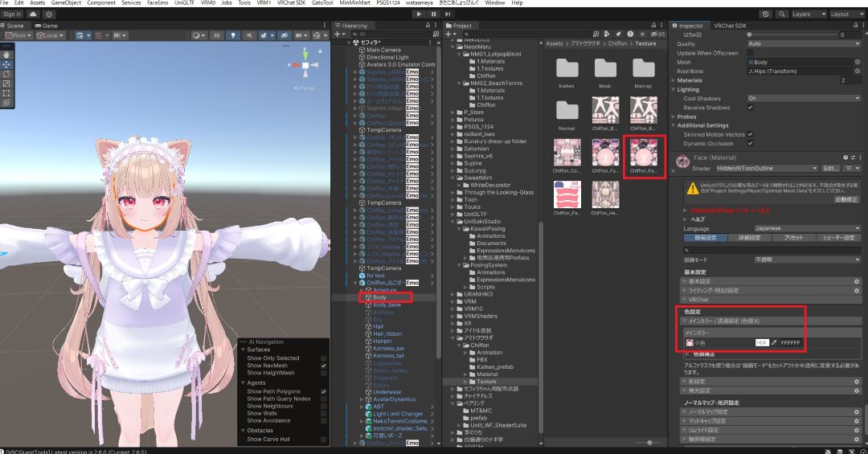Click the Chiffon breadcrumb in Project path
Screen dimensions: 868x454
pyautogui.click(x=617, y=43)
